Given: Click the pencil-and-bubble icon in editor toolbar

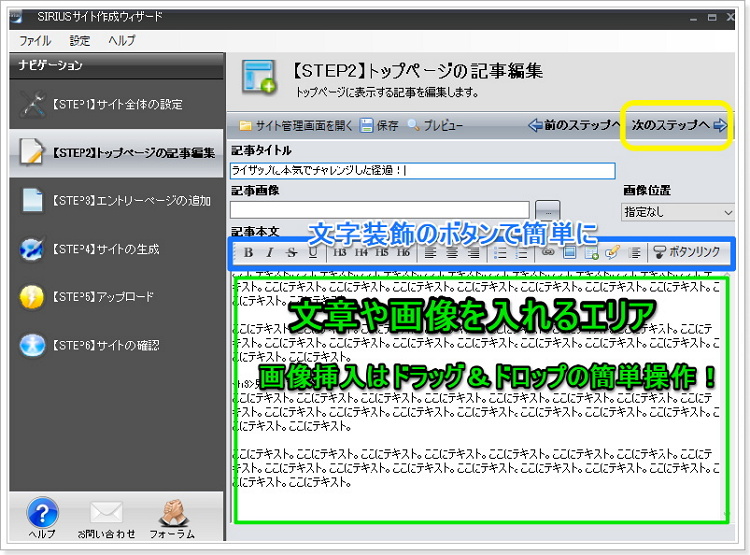Looking at the screenshot, I should tap(613, 252).
